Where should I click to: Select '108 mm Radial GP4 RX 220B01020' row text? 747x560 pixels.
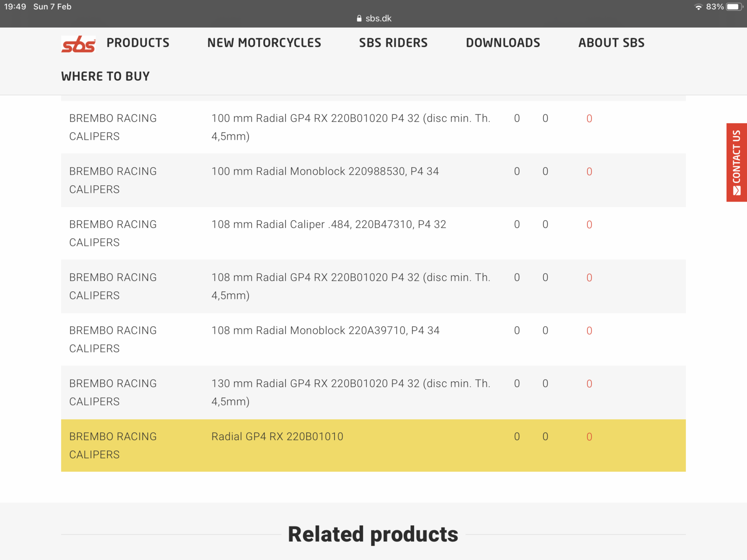(x=351, y=287)
